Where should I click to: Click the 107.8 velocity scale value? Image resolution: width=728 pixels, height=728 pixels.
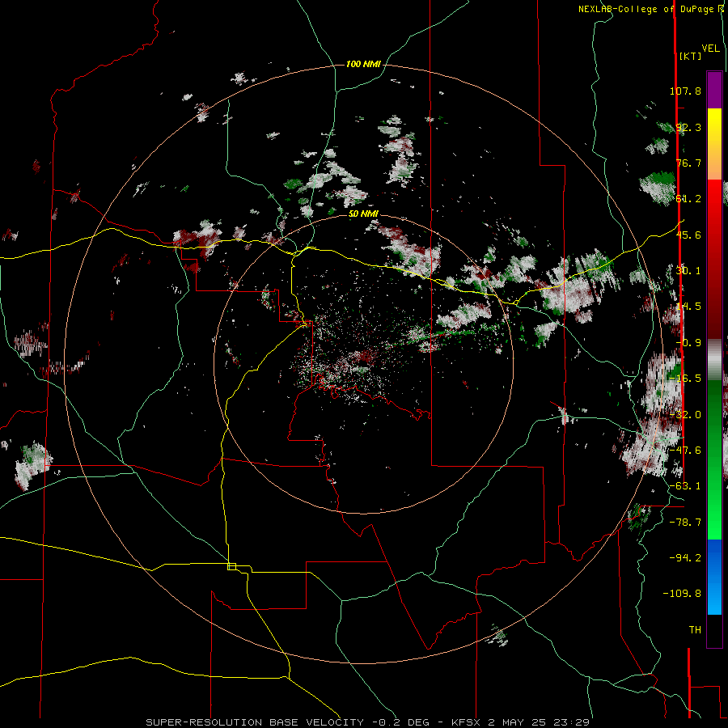685,91
